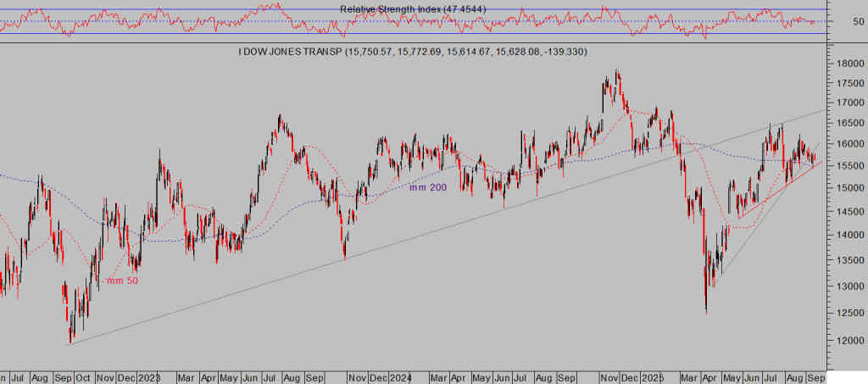Click the mm 200 moving average label
The image size is (868, 384).
428,188
